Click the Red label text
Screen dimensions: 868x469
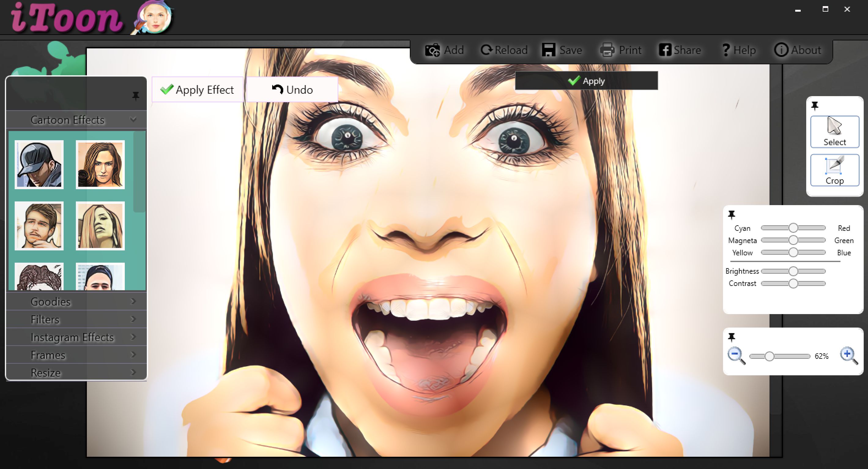(x=844, y=228)
